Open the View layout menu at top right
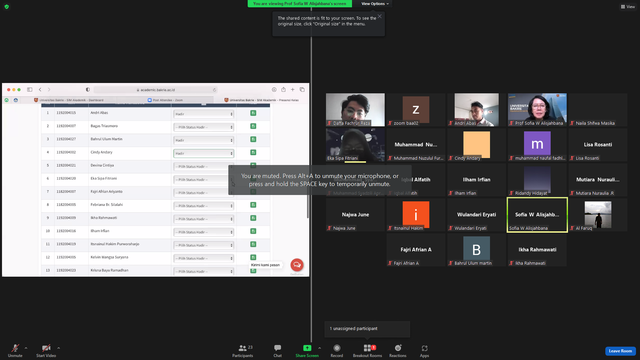Screen dimensions: 640x360 click(628, 7)
